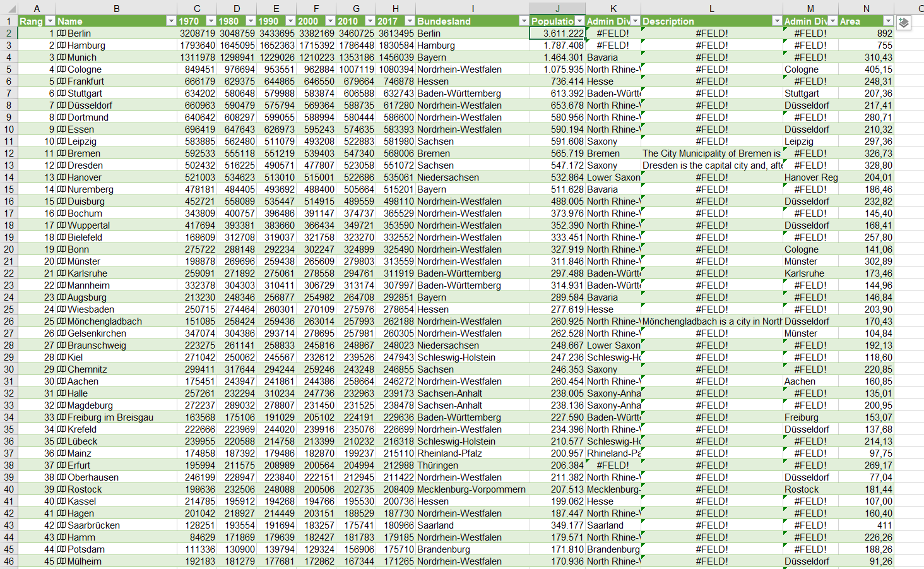Screen dimensions: 924x569
Task: Open the Rang column filter arrow
Action: click(x=50, y=21)
